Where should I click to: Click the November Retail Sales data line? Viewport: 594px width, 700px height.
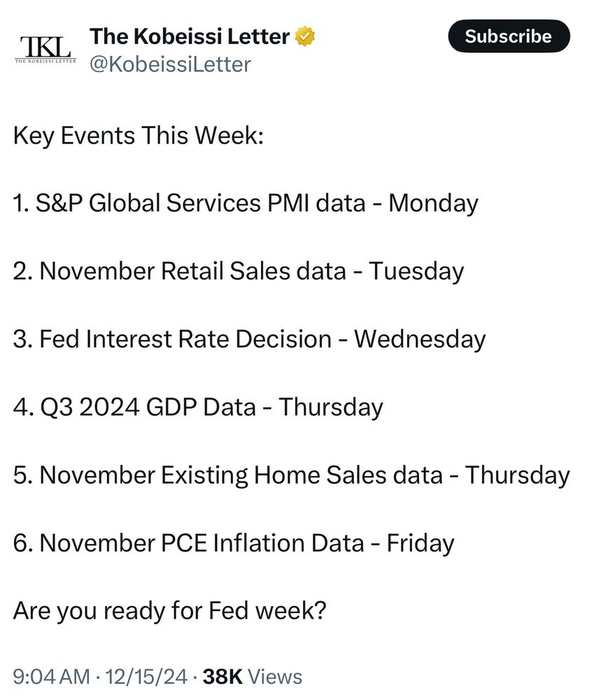tap(239, 272)
